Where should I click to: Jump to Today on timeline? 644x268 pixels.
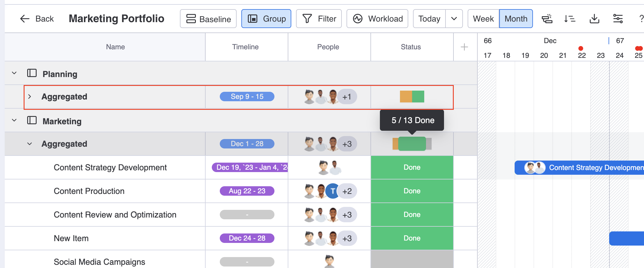(429, 19)
